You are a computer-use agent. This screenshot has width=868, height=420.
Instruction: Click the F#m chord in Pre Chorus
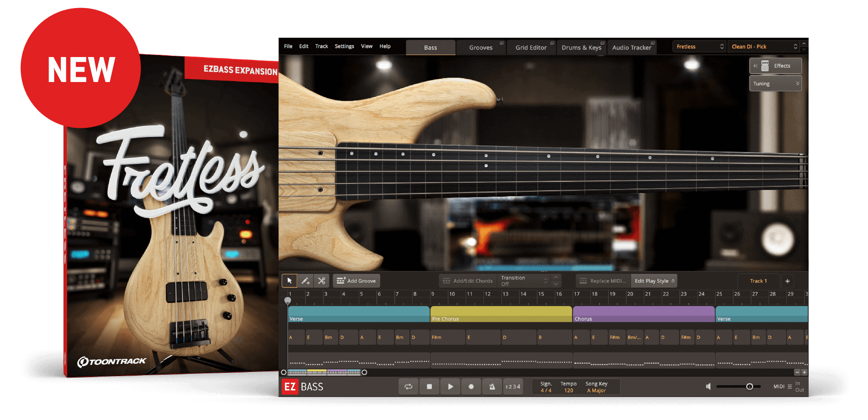click(x=448, y=338)
